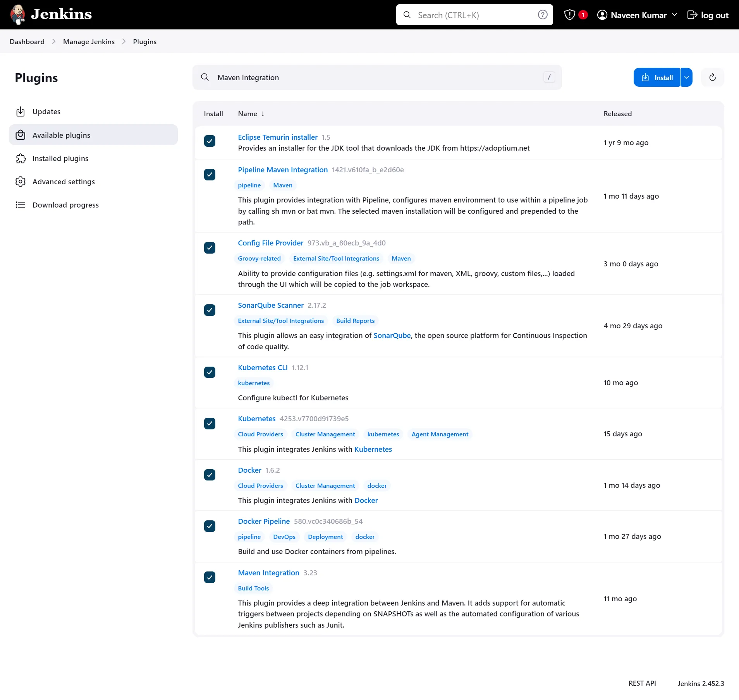Image resolution: width=739 pixels, height=700 pixels.
Task: Uncheck the Maven Integration 3.23 checkbox
Action: (x=210, y=578)
